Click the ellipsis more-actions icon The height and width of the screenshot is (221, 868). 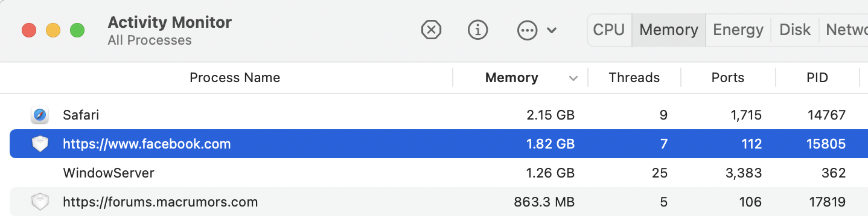[528, 30]
